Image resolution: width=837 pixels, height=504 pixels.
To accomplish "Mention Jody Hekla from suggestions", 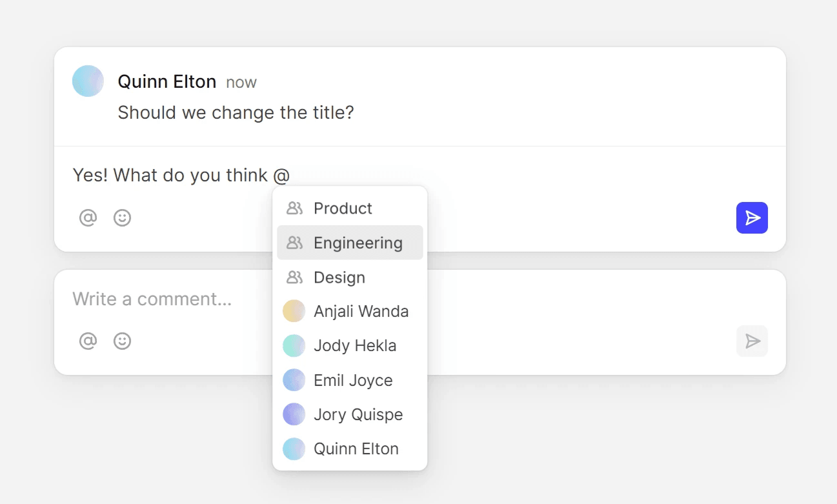I will [x=355, y=346].
